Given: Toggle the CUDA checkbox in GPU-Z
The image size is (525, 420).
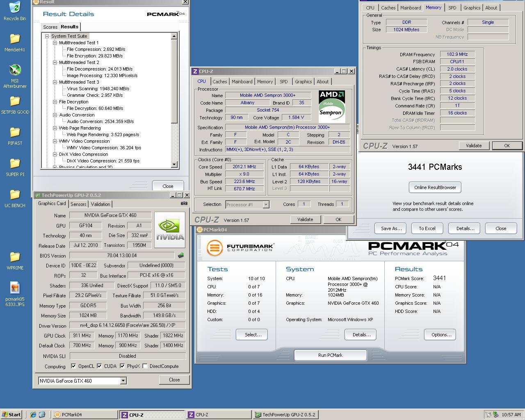Looking at the screenshot, I should [x=99, y=366].
